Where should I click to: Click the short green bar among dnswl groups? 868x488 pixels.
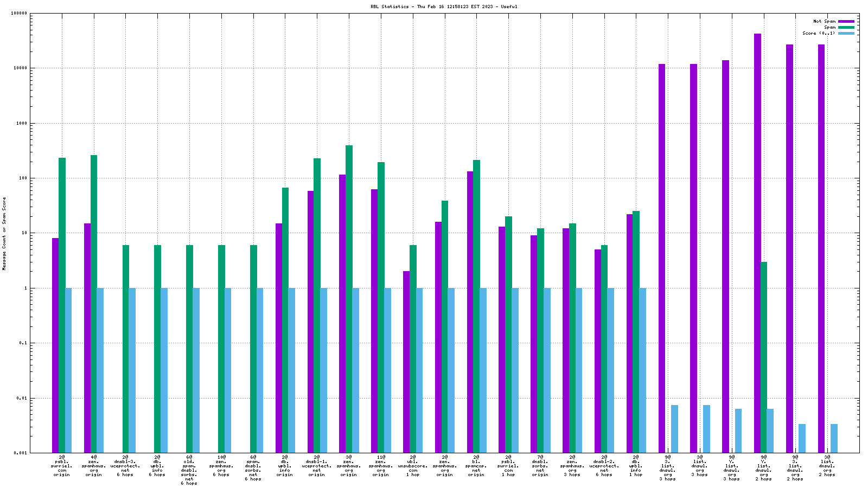(x=764, y=357)
